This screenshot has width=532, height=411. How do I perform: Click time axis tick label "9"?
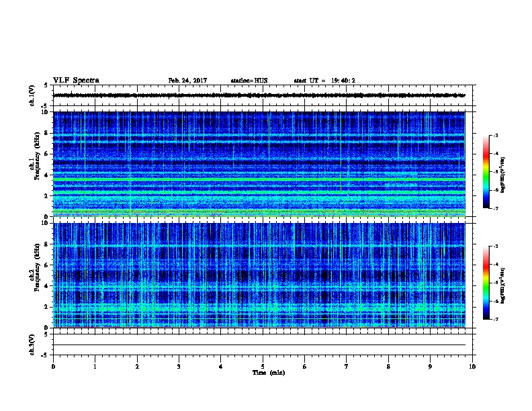click(x=430, y=367)
